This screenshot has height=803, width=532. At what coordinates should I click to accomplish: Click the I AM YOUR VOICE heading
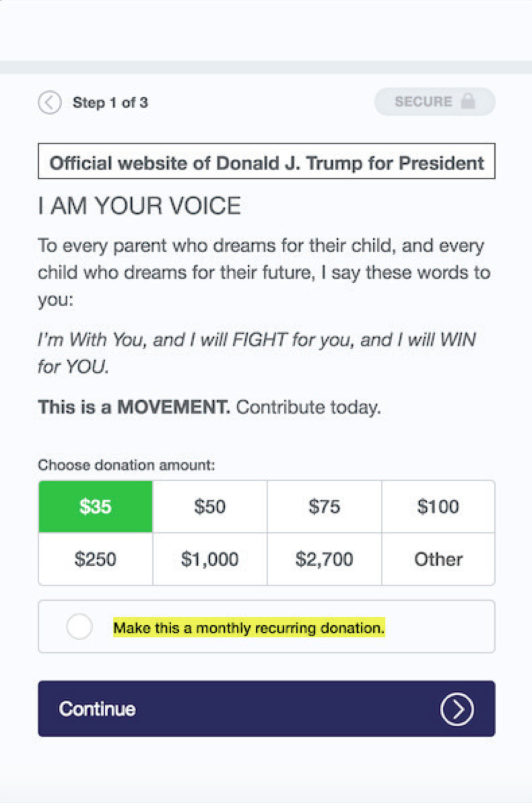click(140, 207)
